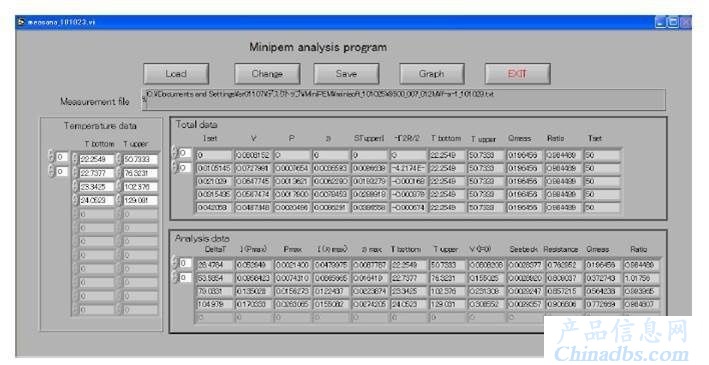
Task: Select T bottom field 24.0523 in Temperature data
Action: click(x=97, y=200)
